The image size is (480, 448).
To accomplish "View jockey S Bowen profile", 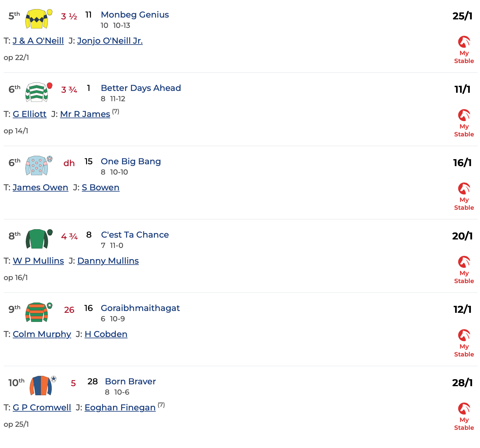I will point(100,187).
